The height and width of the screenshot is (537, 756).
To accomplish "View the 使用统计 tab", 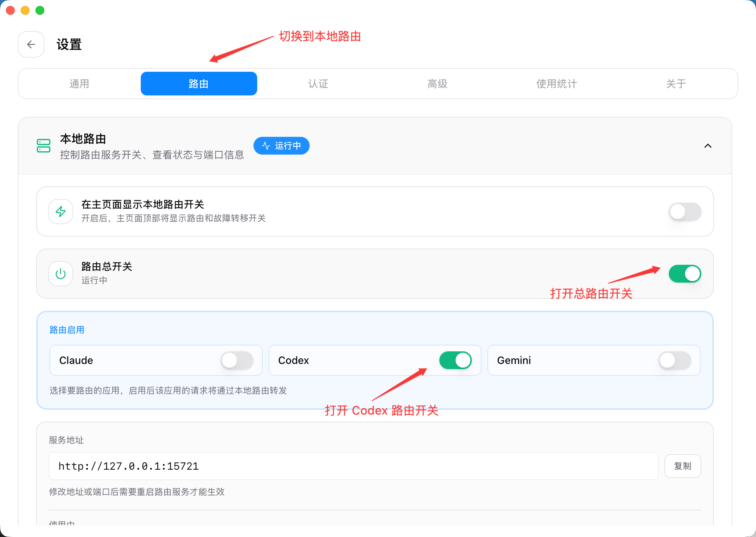I will 557,84.
